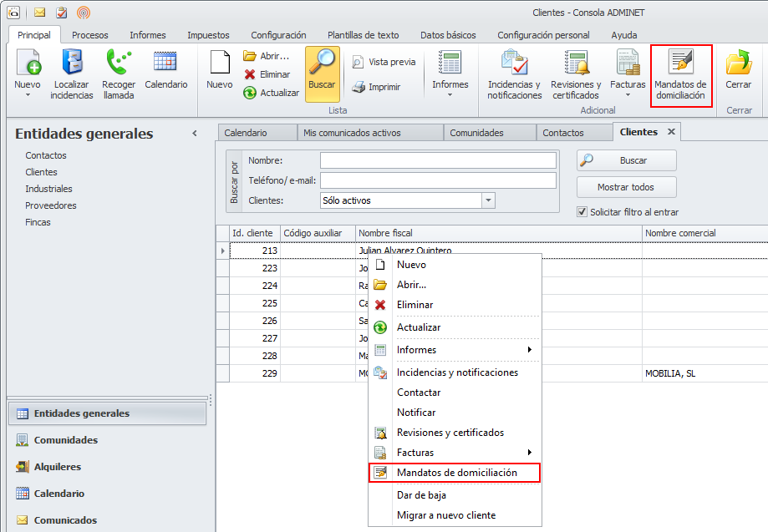Close the Clientes tab

point(670,132)
